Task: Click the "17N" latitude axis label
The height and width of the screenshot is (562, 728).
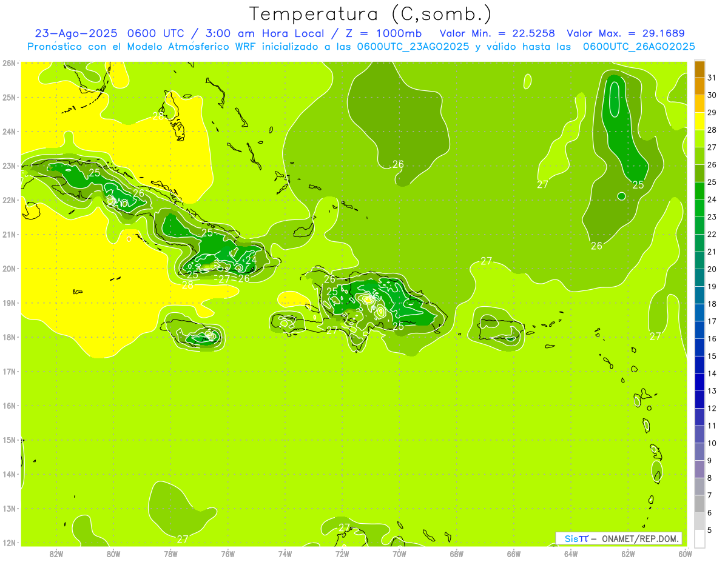Action: pos(8,371)
